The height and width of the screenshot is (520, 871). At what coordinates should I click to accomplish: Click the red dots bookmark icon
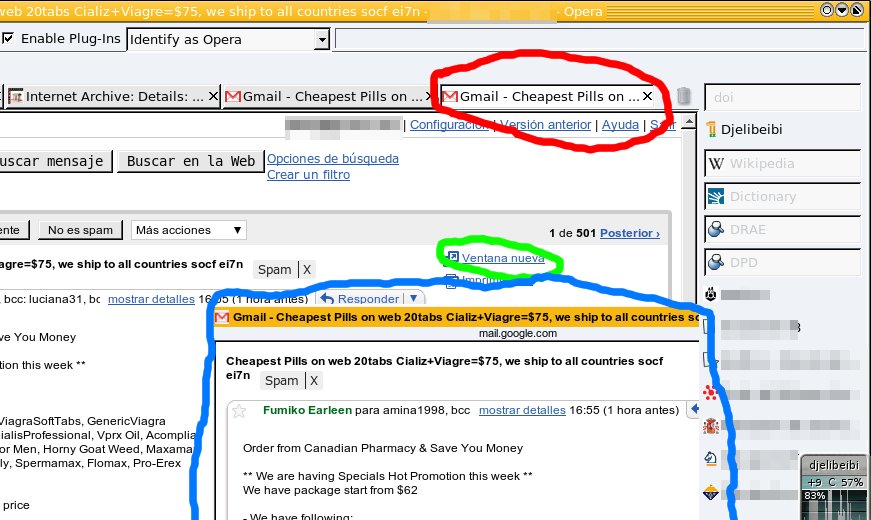710,393
